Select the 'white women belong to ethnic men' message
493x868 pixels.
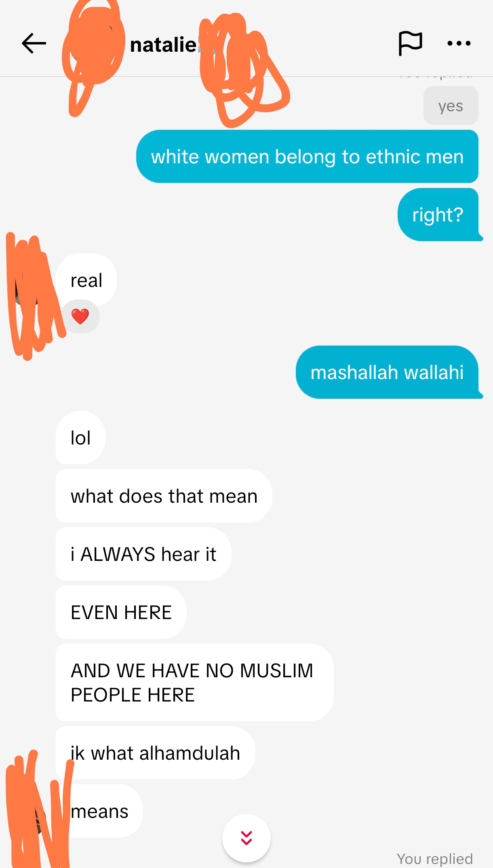pyautogui.click(x=307, y=156)
